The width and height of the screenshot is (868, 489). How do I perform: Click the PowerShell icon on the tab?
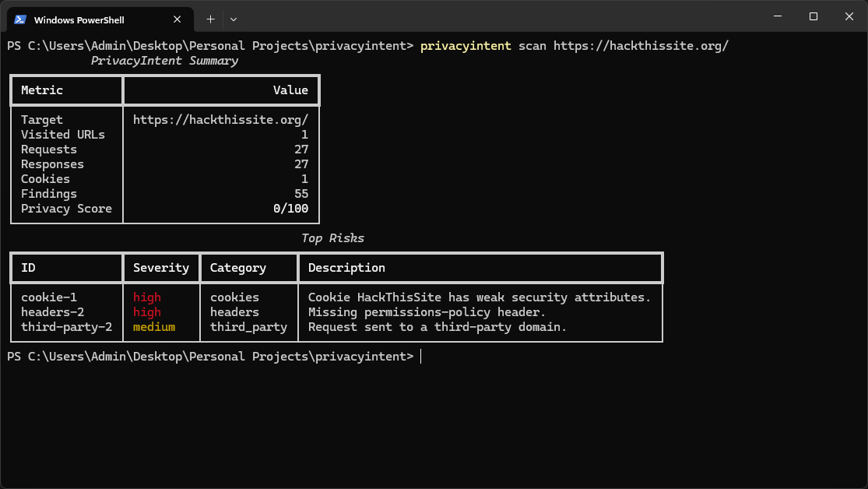coord(21,19)
